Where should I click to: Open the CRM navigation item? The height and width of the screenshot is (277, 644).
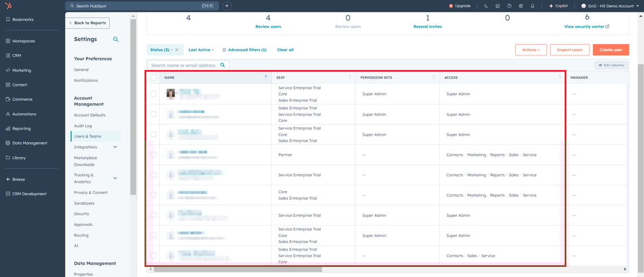[x=16, y=55]
